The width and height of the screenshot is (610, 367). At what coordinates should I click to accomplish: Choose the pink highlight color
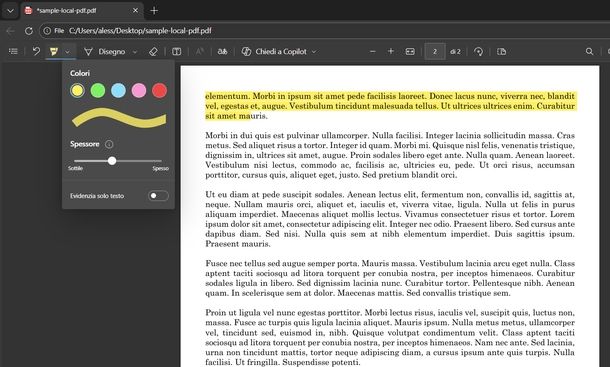(139, 91)
